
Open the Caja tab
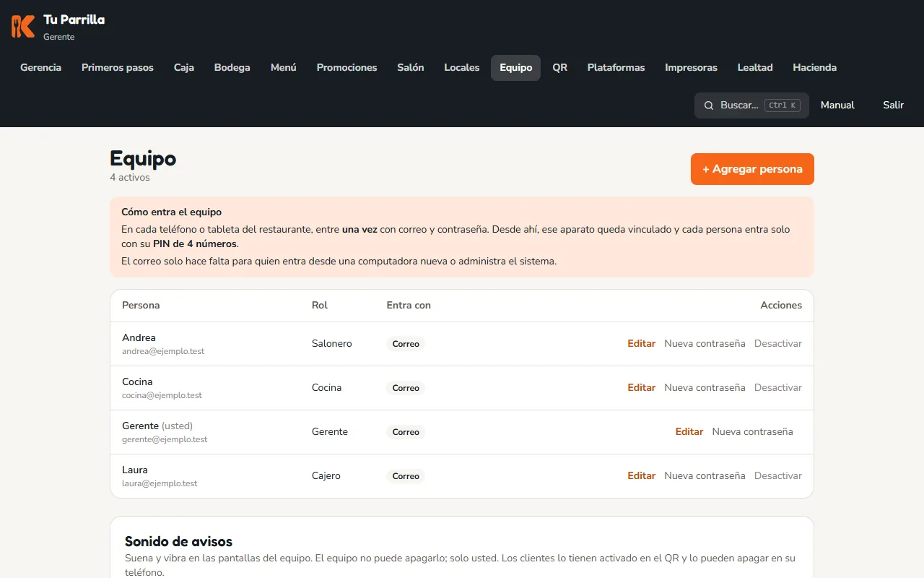click(184, 68)
